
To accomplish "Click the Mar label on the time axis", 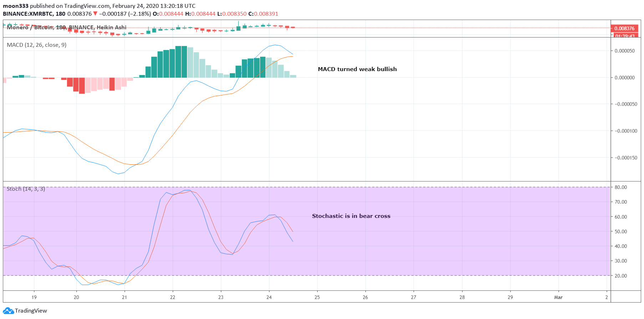I will click(x=558, y=297).
